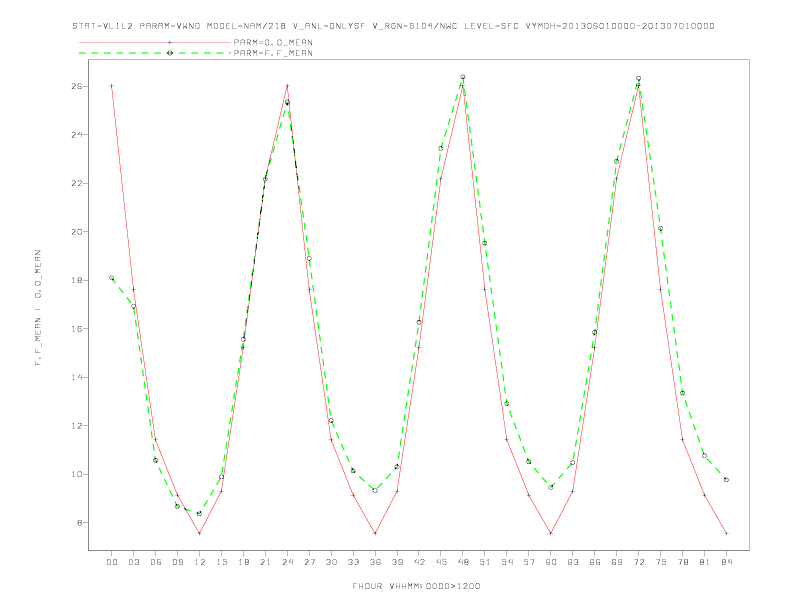This screenshot has width=792, height=612.
Task: Click x-axis forecast hour label 69
Action: pyautogui.click(x=617, y=562)
